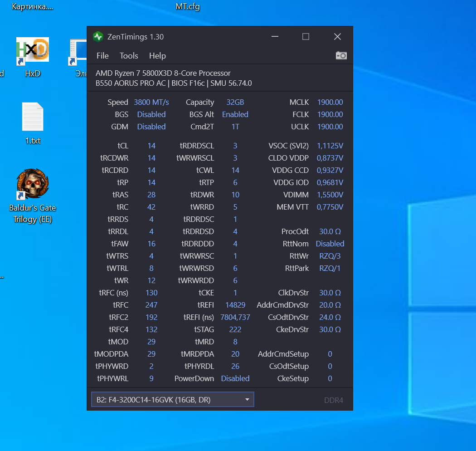Click the tMRDPDA value 20
The image size is (476, 451).
pos(235,354)
